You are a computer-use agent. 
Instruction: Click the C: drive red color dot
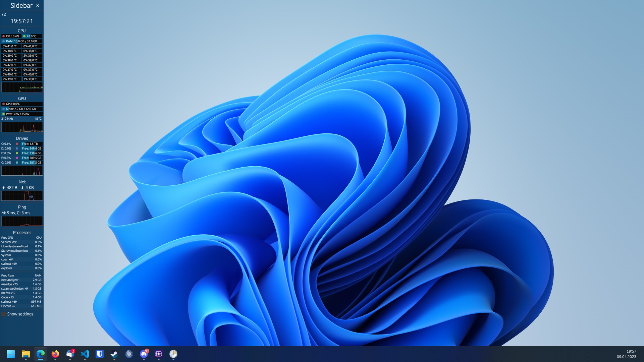click(17, 144)
